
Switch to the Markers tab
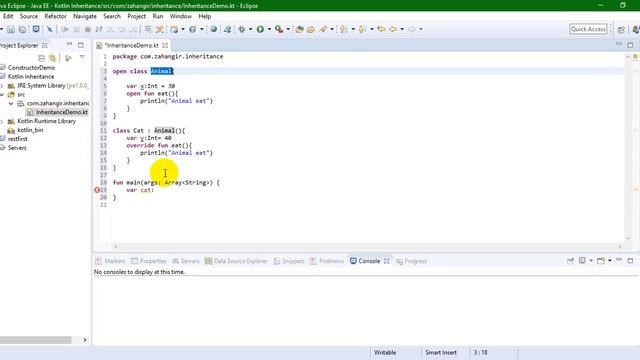pyautogui.click(x=110, y=261)
